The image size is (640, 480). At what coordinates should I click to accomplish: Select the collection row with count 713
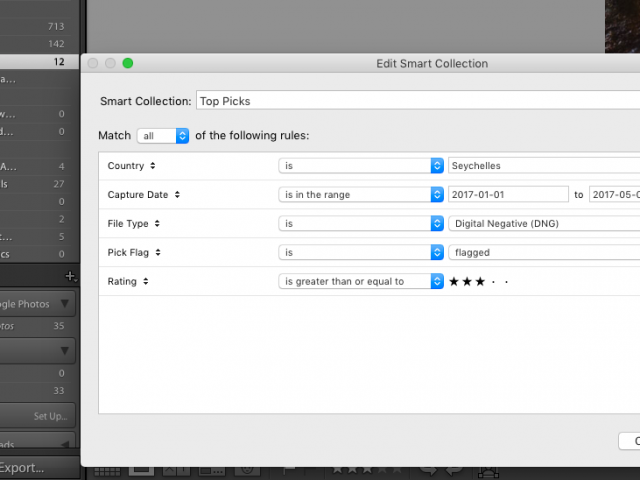click(x=39, y=27)
